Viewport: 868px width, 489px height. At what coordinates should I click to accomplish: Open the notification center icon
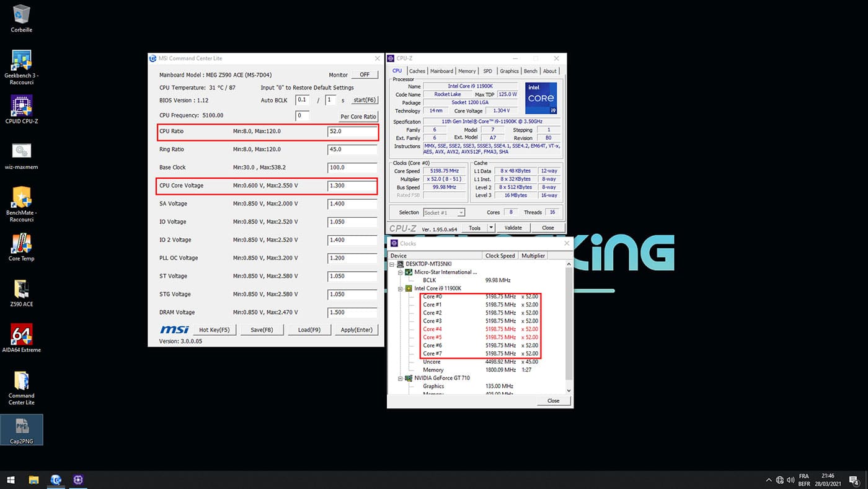click(854, 480)
